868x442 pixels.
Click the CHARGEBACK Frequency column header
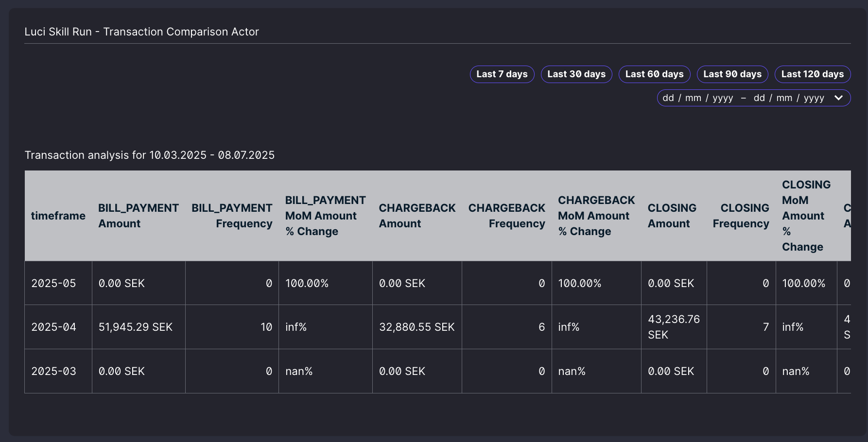(507, 216)
